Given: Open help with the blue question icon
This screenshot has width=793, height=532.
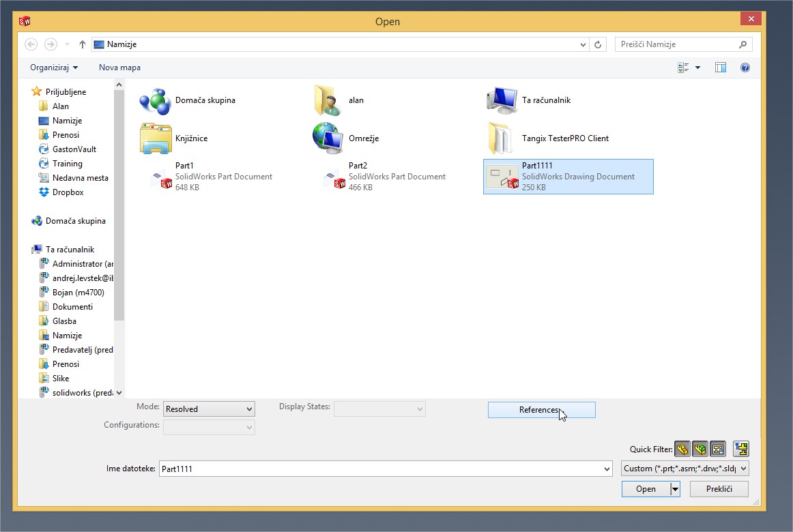Looking at the screenshot, I should pos(745,68).
